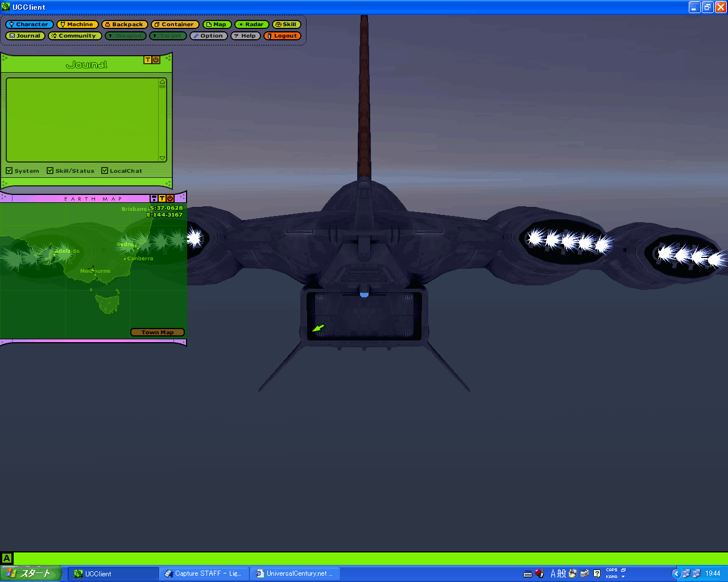This screenshot has height=582, width=728.
Task: Restore the language bar icon
Action: pyautogui.click(x=623, y=570)
